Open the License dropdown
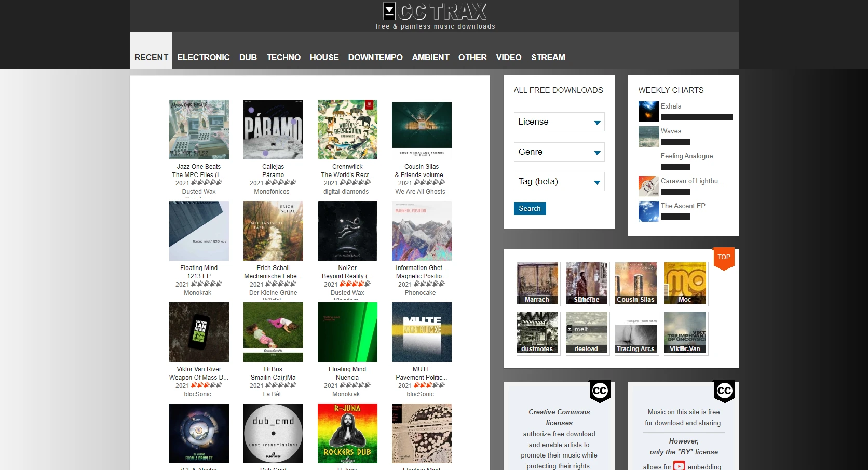The image size is (868, 470). coord(559,122)
